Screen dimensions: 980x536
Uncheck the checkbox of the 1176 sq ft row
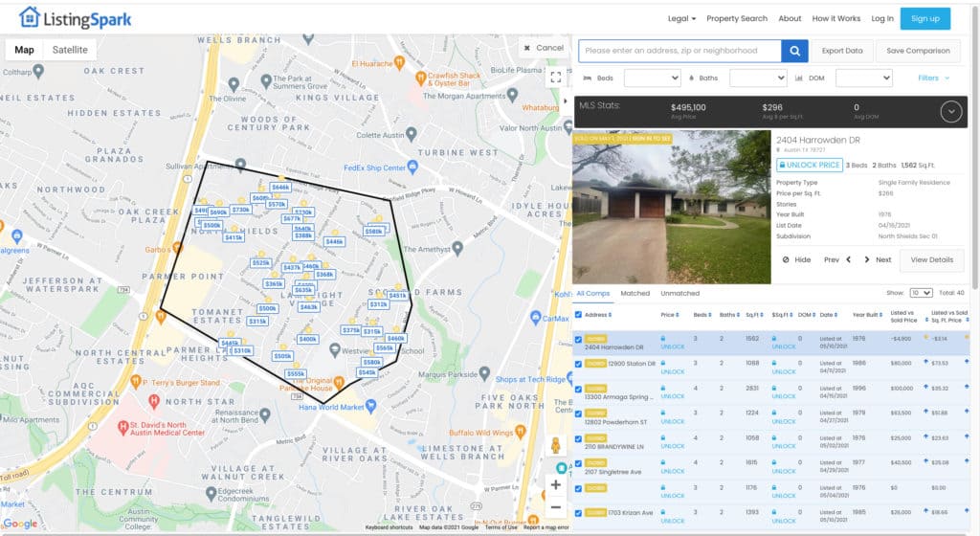[x=578, y=488]
